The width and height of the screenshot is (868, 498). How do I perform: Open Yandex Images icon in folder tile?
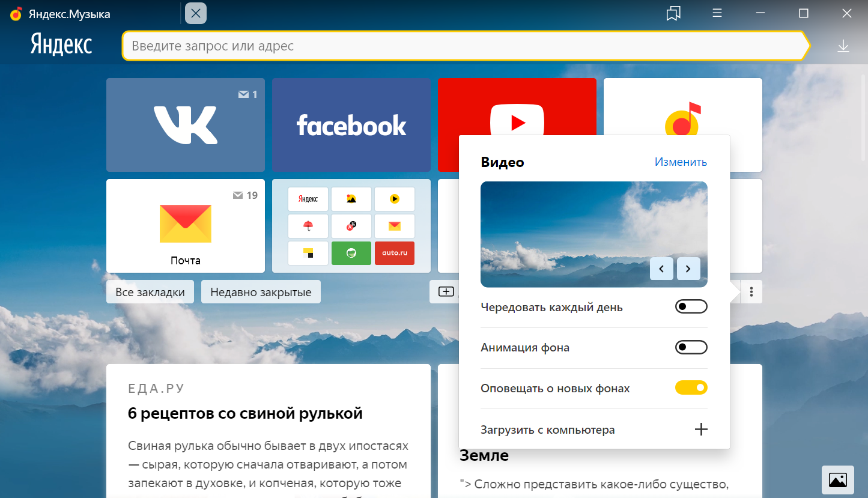(351, 199)
